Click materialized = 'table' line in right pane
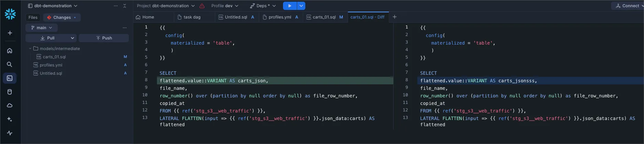This screenshot has height=144, width=644. pos(463,43)
